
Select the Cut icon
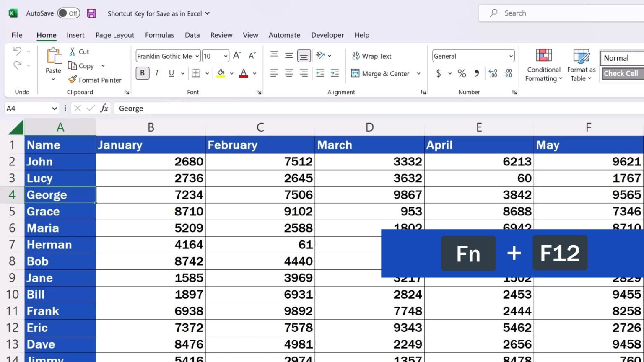(x=73, y=52)
